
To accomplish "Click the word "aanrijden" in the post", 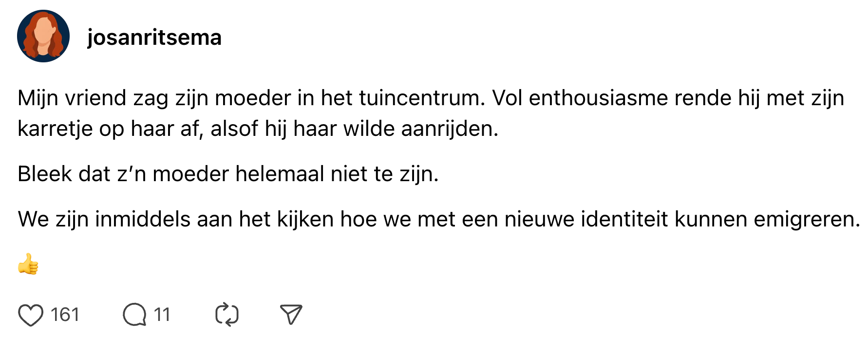I will point(449,129).
